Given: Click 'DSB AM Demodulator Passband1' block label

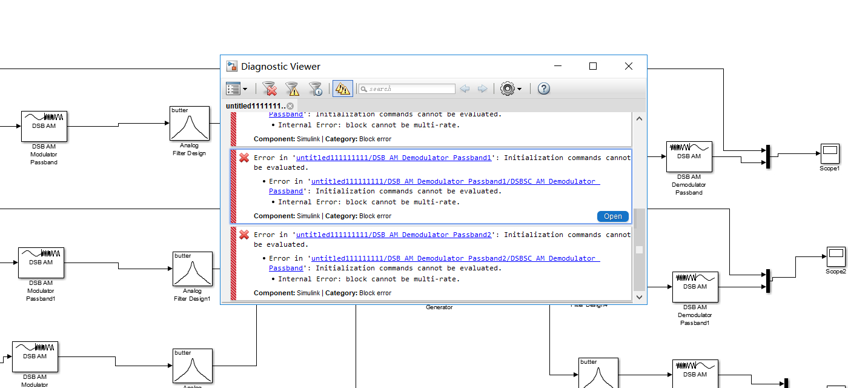Looking at the screenshot, I should (x=695, y=315).
